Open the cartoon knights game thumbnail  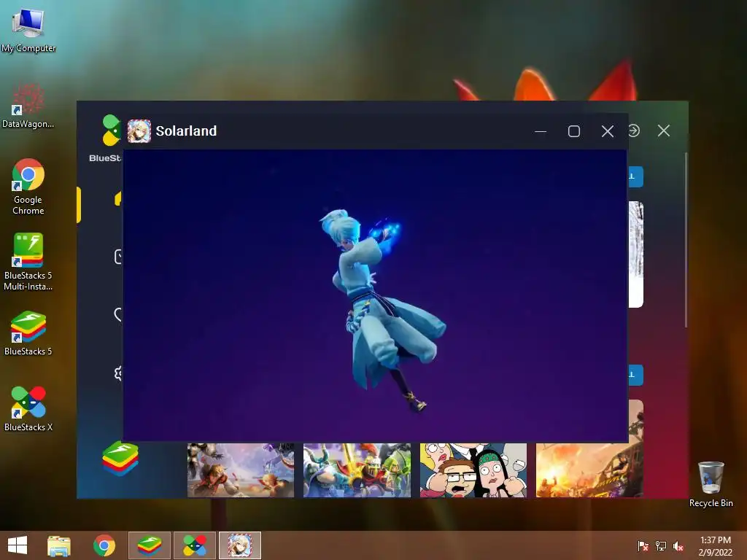pos(357,470)
